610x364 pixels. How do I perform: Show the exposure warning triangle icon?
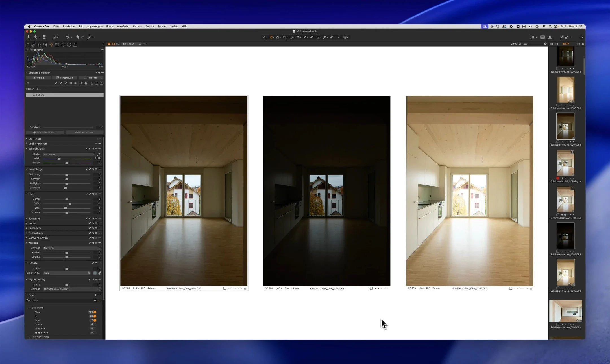pyautogui.click(x=550, y=37)
